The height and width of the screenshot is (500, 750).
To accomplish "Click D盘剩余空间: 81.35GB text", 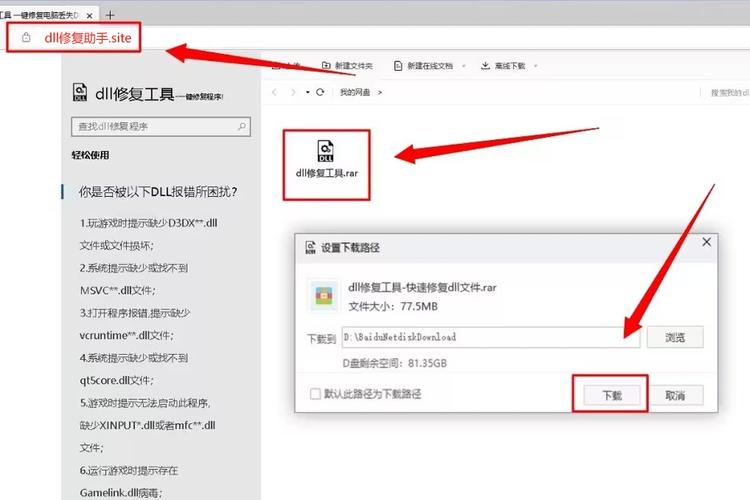I will pos(394,363).
